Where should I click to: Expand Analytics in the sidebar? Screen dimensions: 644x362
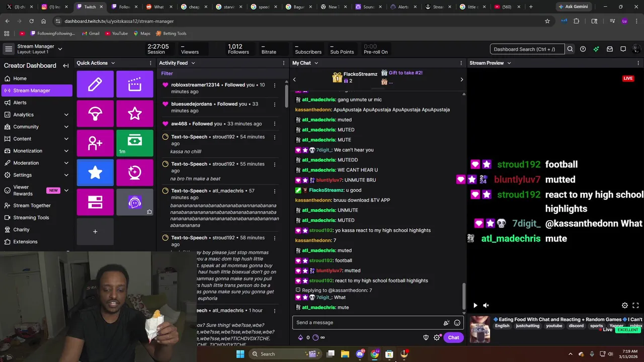point(66,115)
